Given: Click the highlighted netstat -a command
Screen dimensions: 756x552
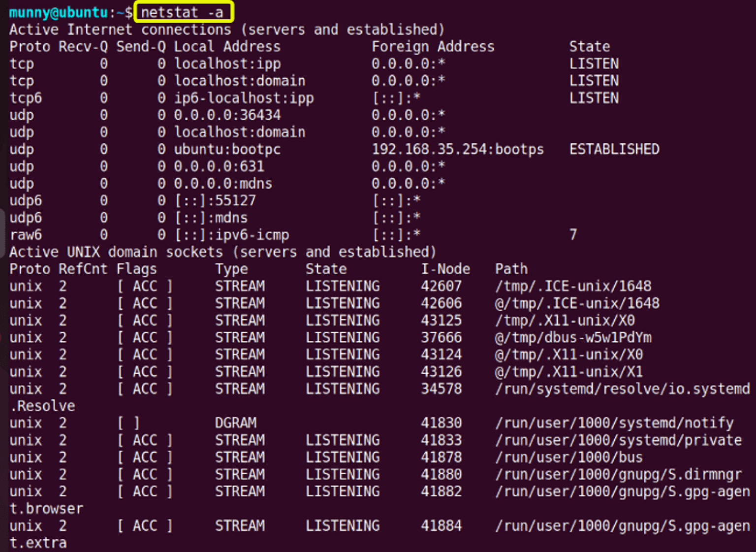Looking at the screenshot, I should [x=184, y=11].
